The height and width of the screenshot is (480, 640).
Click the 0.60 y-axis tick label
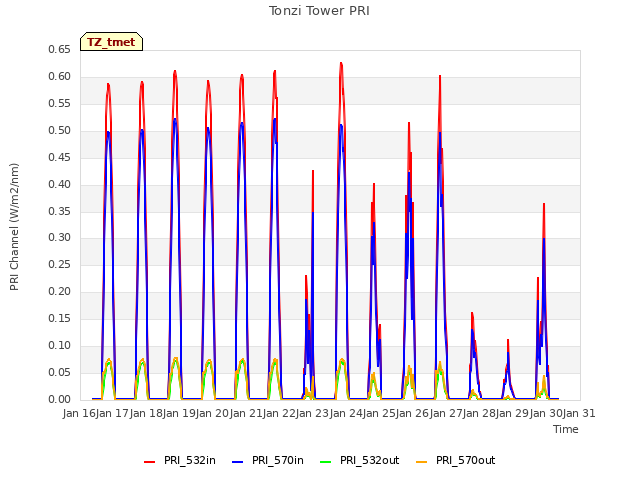pos(60,76)
